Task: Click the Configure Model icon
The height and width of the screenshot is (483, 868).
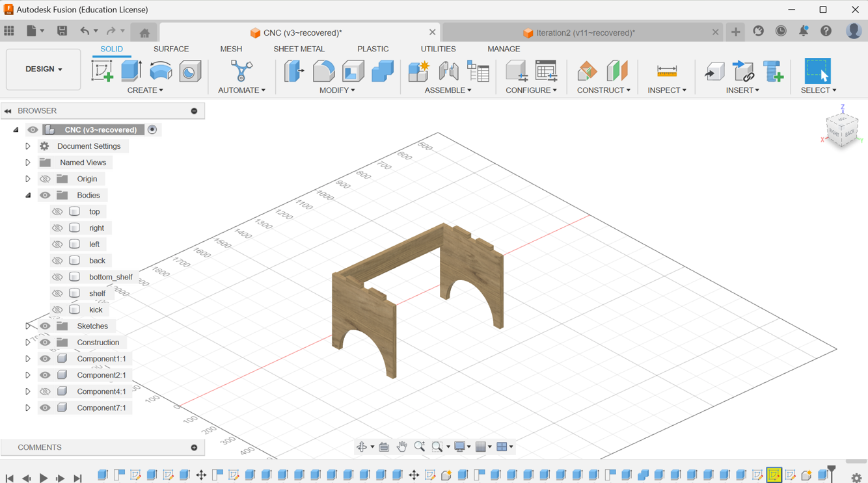Action: tap(517, 71)
